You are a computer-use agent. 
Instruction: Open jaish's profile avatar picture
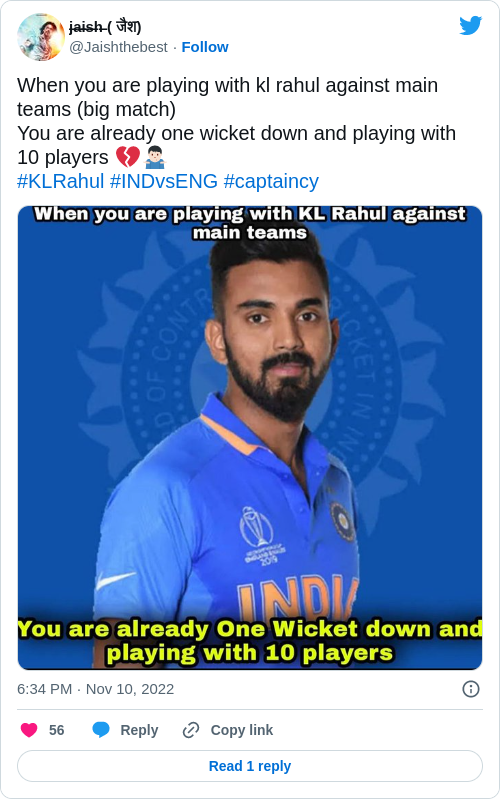tap(41, 37)
